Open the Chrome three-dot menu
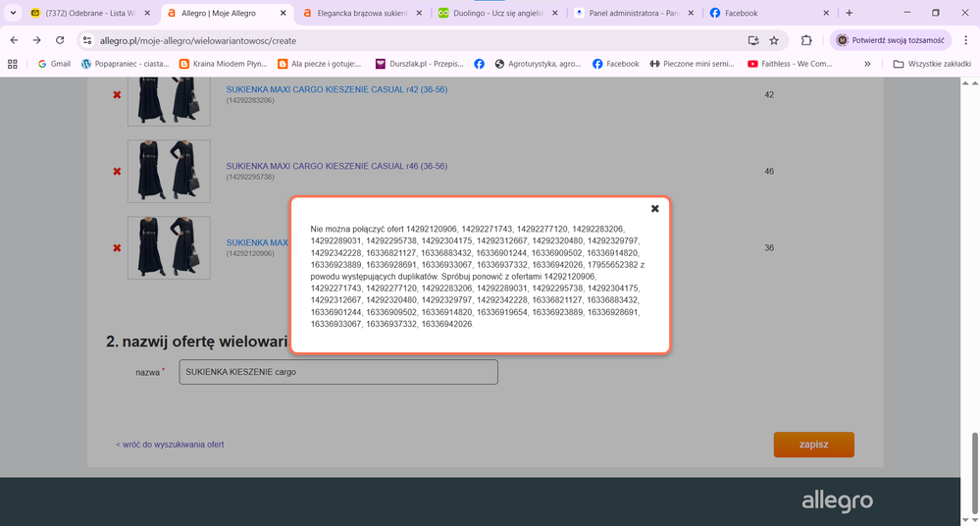The image size is (980, 526). [x=961, y=40]
